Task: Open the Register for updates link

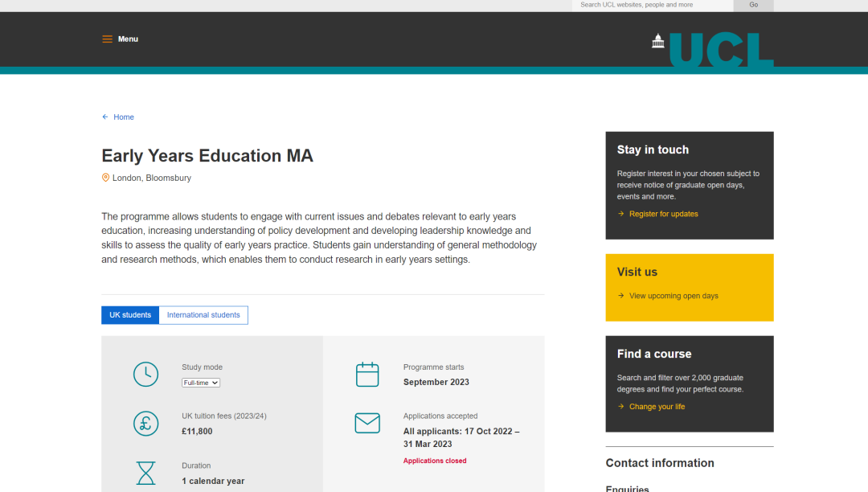Action: coord(664,214)
